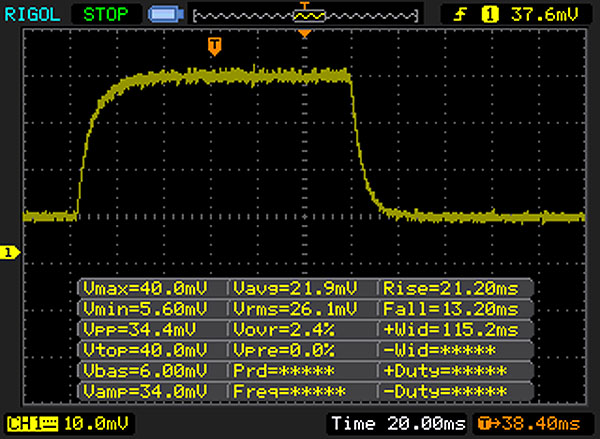Click the Vbas=6.00mV measurement
This screenshot has height=439, width=600.
point(145,371)
